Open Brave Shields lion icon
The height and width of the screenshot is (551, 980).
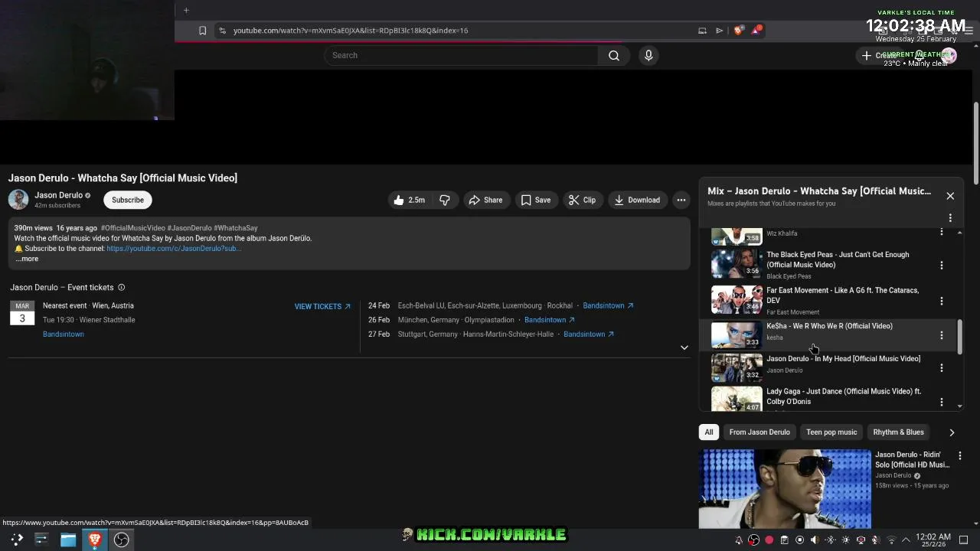[x=738, y=31]
